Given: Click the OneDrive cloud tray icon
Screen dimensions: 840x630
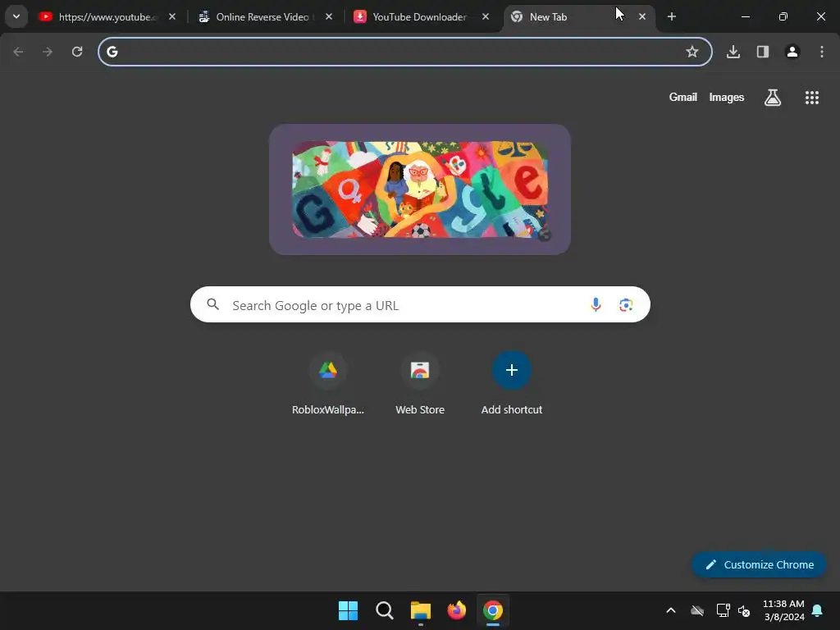Looking at the screenshot, I should pos(697,610).
